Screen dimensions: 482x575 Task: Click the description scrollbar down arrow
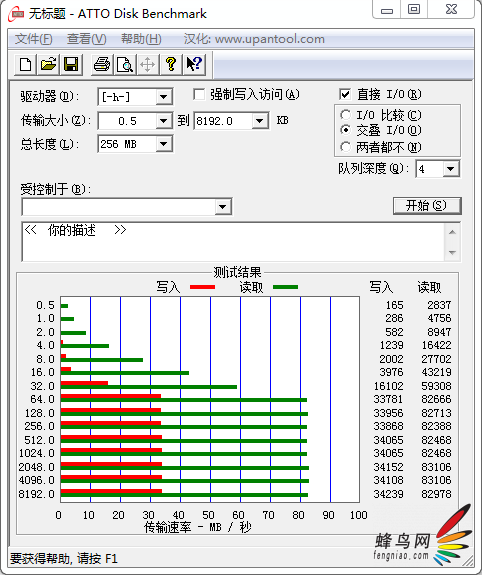pyautogui.click(x=453, y=252)
